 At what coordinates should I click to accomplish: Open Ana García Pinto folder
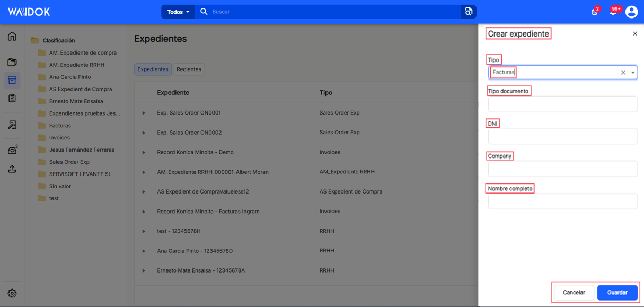coord(64,77)
